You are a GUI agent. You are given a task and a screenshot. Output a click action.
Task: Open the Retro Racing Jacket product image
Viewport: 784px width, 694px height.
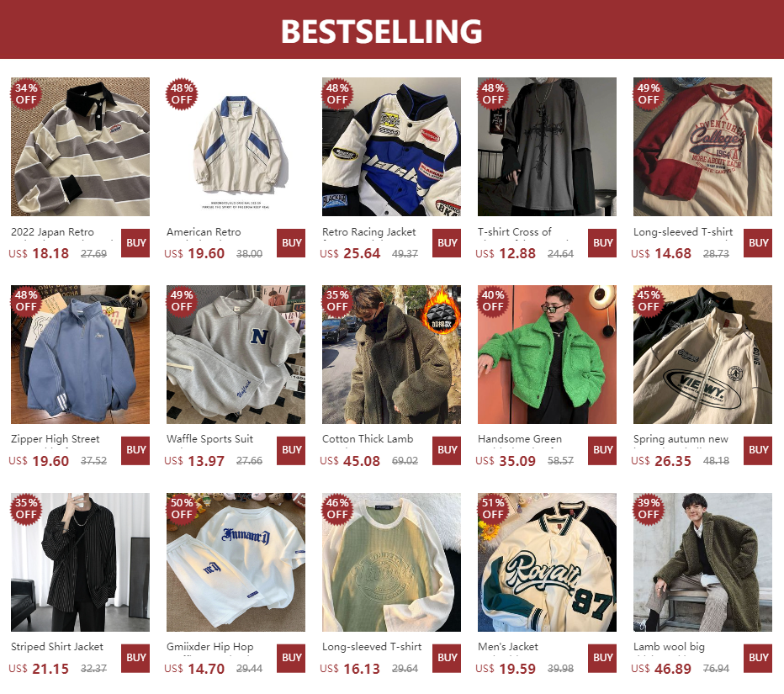point(391,146)
